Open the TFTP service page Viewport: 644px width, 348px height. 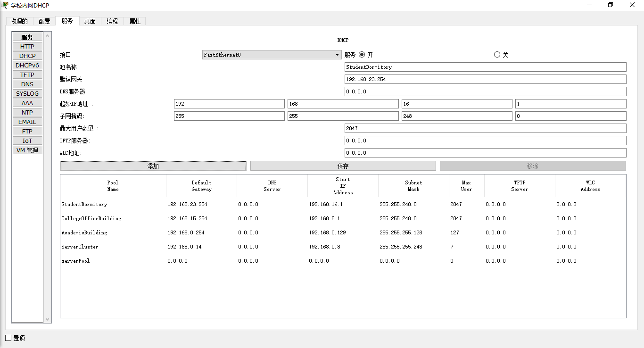(x=27, y=75)
